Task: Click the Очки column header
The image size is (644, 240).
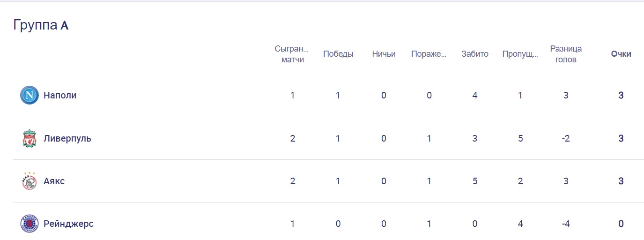Action: click(621, 54)
